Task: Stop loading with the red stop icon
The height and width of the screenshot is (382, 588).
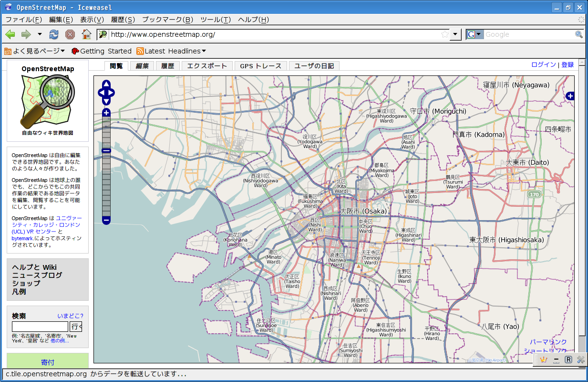Action: 70,34
